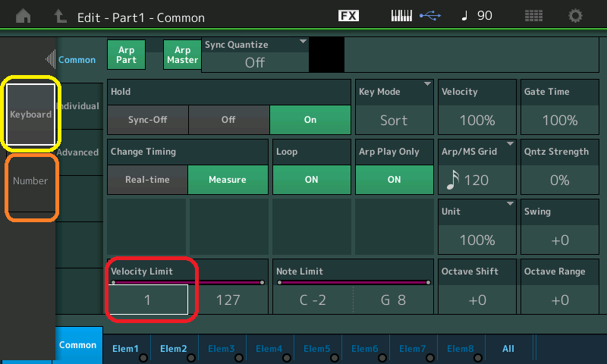Image resolution: width=607 pixels, height=364 pixels.
Task: Toggle the Arp Master switch
Action: [x=182, y=55]
